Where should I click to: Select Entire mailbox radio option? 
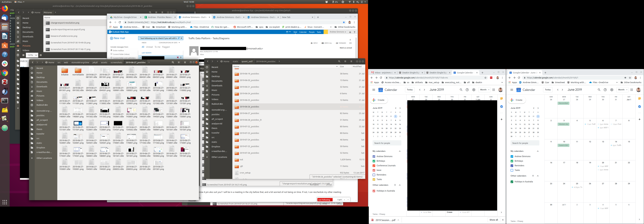[112, 50]
